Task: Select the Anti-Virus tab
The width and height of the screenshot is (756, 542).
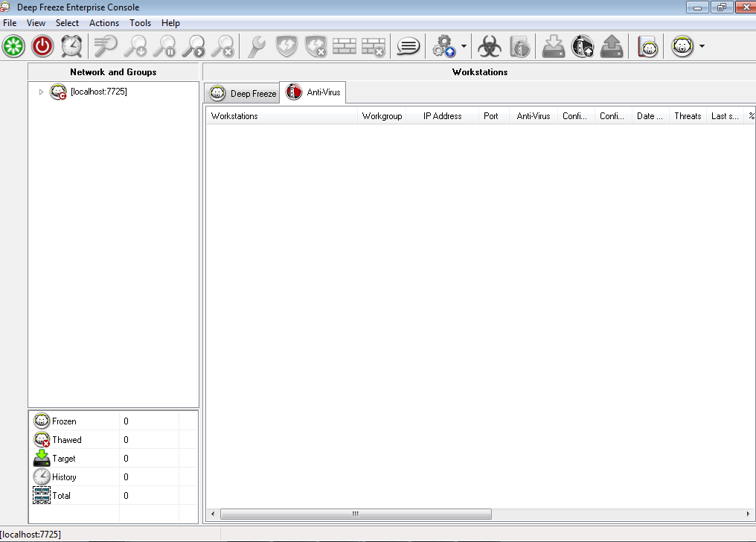Action: click(314, 92)
